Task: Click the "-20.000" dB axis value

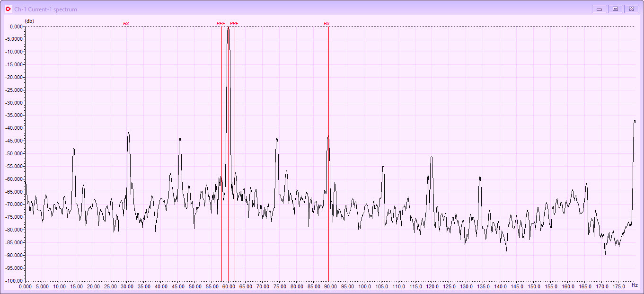Action: pos(15,78)
